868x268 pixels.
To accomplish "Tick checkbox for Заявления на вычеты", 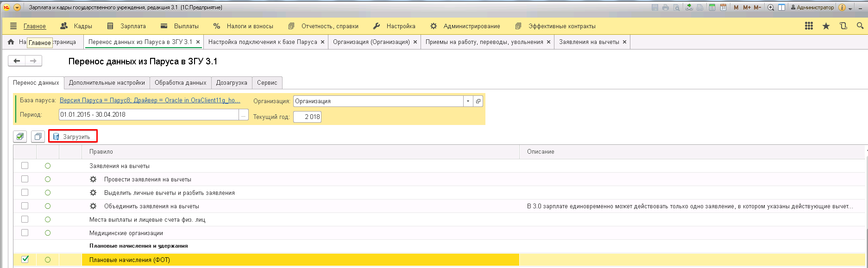I will click(x=25, y=166).
